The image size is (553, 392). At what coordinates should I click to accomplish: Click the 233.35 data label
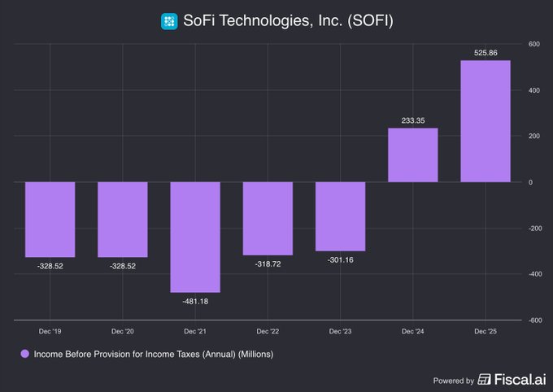(413, 120)
